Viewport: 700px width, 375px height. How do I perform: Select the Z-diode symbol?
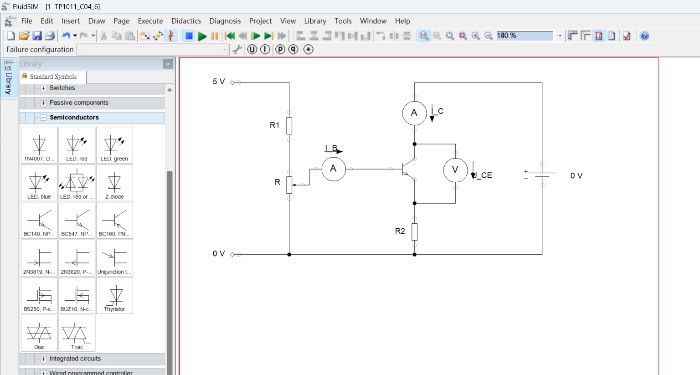(x=114, y=183)
